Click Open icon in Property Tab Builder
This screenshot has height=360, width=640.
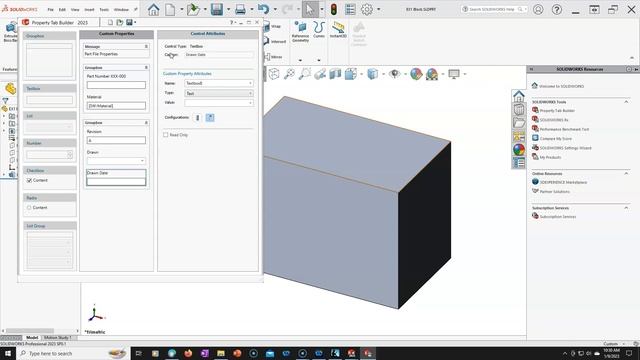(x=120, y=22)
